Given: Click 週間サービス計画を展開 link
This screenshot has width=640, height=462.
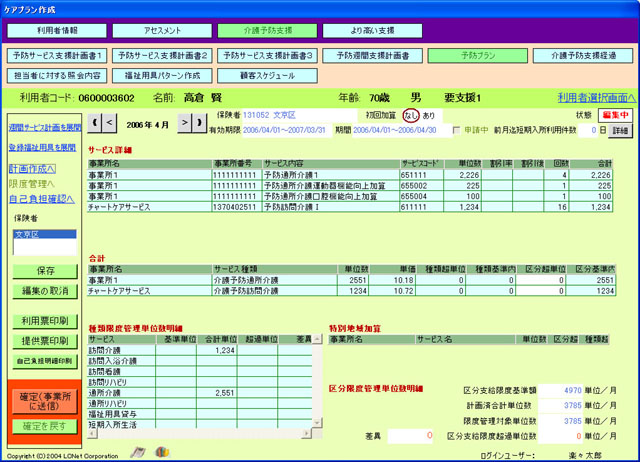Looking at the screenshot, I should (45, 128).
